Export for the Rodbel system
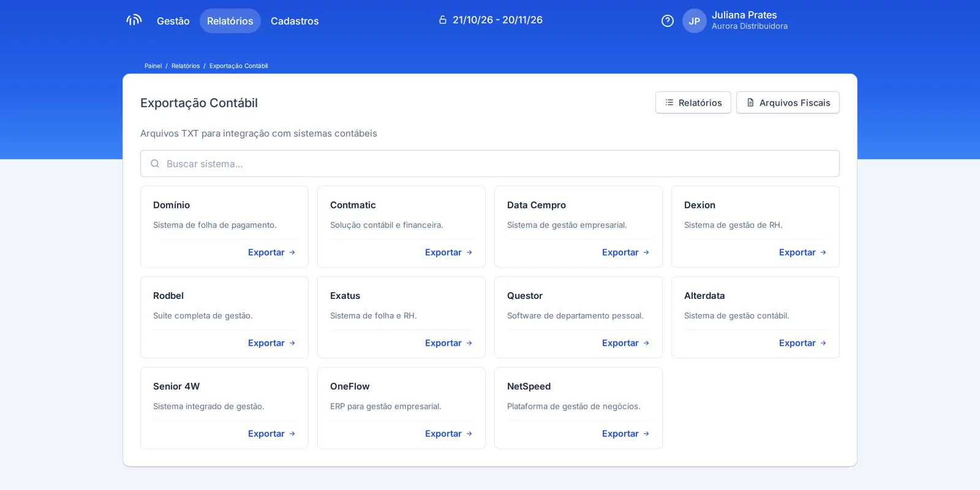980x490 pixels. (272, 343)
